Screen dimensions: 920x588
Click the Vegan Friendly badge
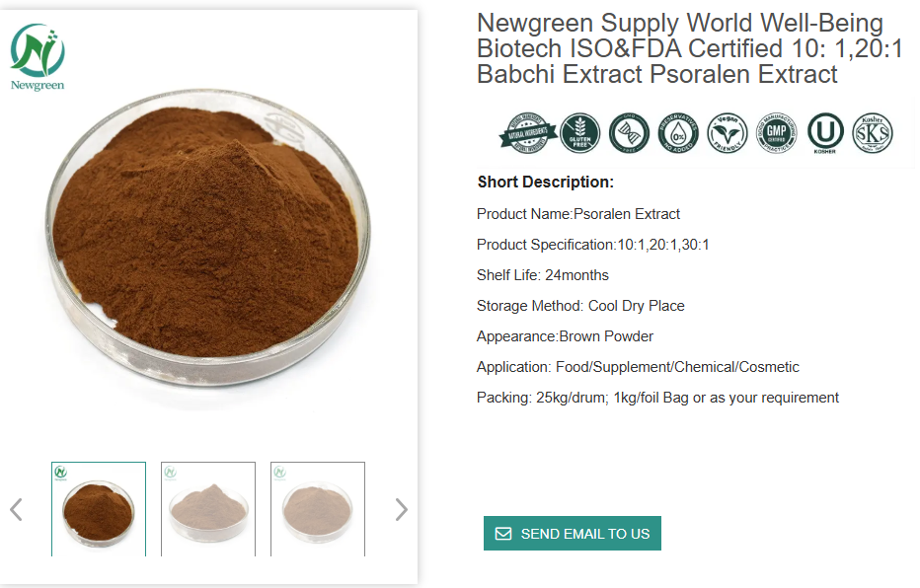pos(728,133)
